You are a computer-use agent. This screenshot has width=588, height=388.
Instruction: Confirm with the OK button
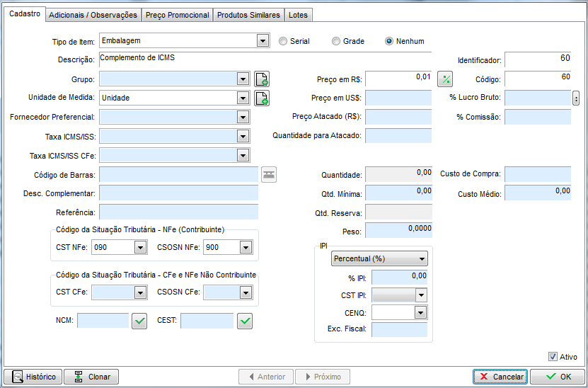[x=556, y=377]
